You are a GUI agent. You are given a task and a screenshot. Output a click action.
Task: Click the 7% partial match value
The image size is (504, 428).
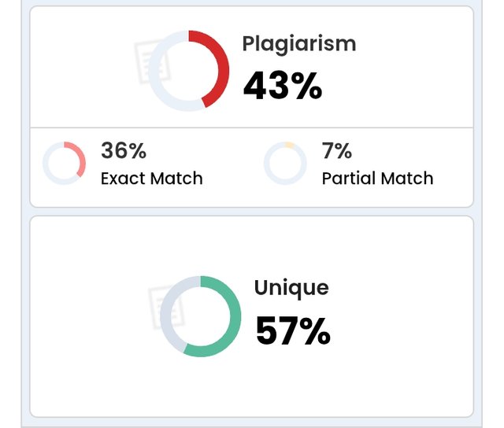click(336, 150)
